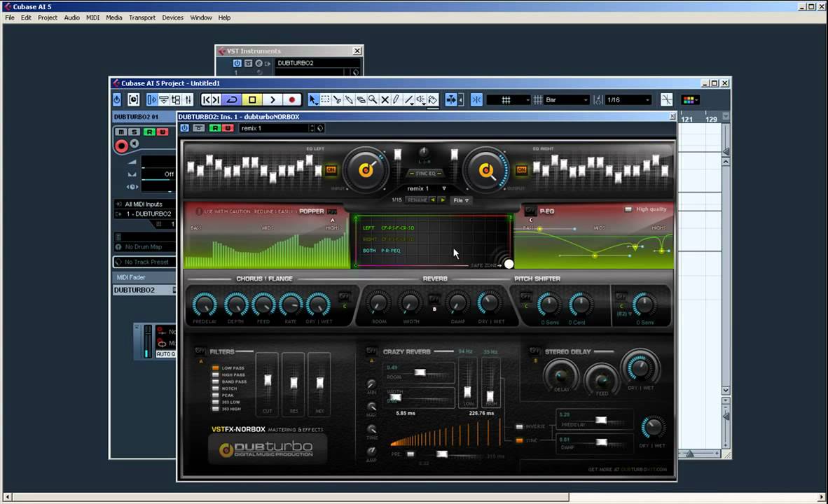828x504 pixels.
Task: Select LOW PASS filter type
Action: [x=216, y=367]
